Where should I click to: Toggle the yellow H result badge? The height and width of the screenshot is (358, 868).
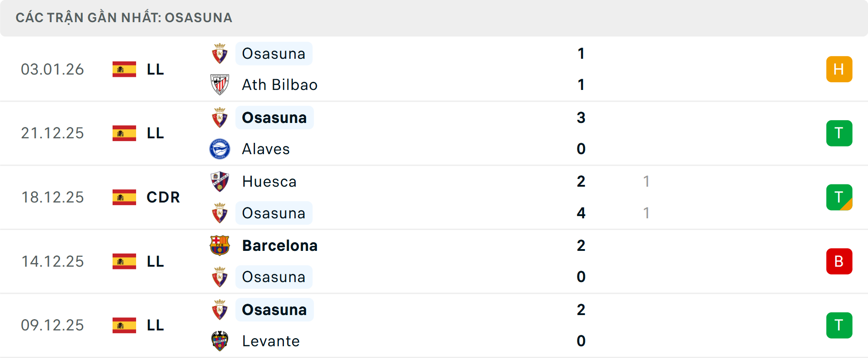tap(839, 69)
